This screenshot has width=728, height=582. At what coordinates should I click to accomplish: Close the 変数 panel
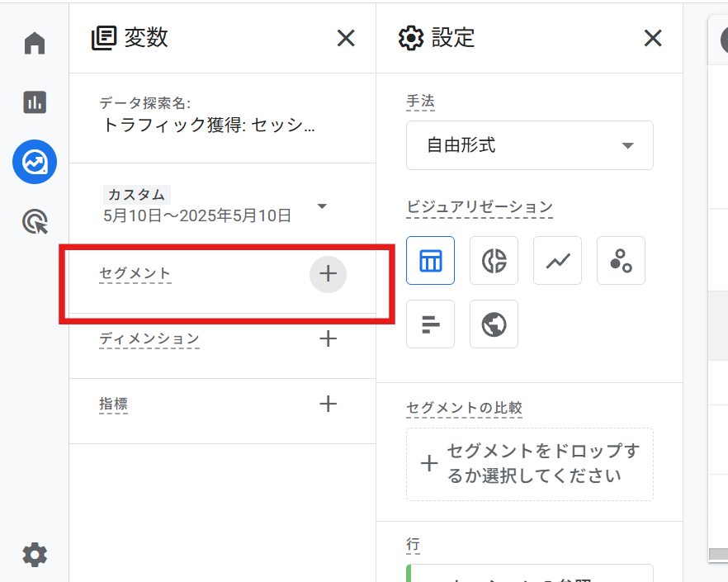(x=346, y=38)
